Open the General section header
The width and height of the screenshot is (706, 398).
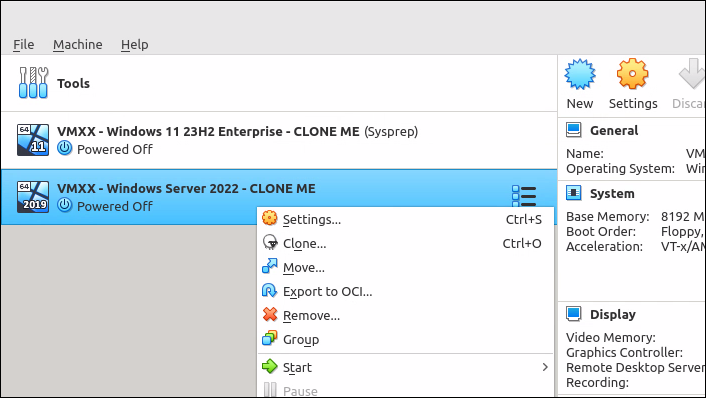(x=614, y=131)
